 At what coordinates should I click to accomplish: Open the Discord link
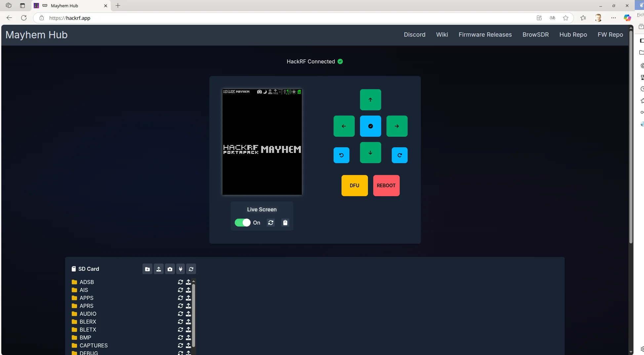(415, 35)
